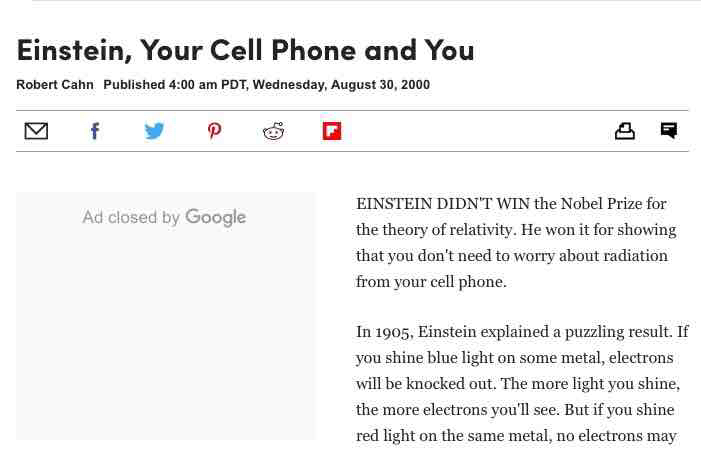The height and width of the screenshot is (454, 701).
Task: Click headline 'Einstein, Your Cell Phone and You'
Action: [245, 49]
